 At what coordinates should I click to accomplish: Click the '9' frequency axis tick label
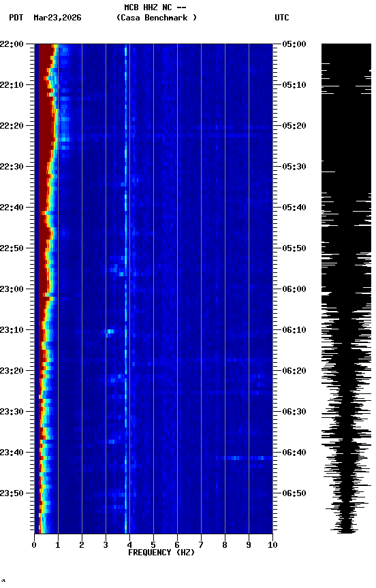(x=249, y=545)
